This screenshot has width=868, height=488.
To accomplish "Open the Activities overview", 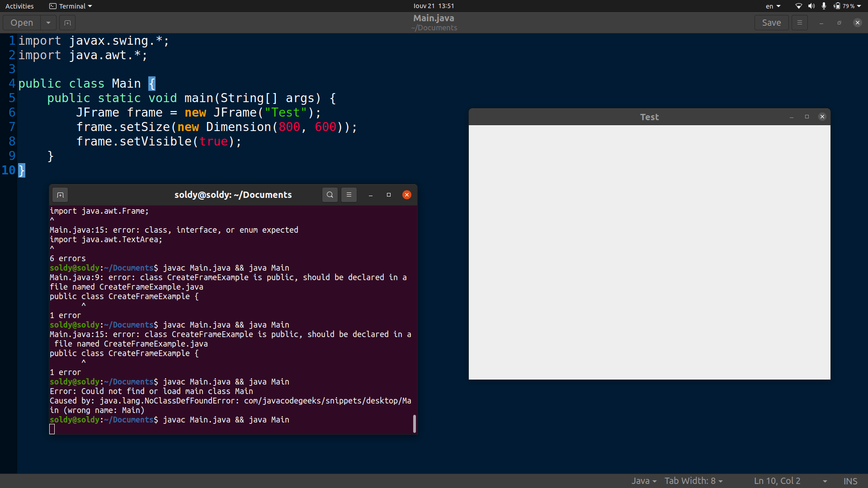I will point(19,6).
